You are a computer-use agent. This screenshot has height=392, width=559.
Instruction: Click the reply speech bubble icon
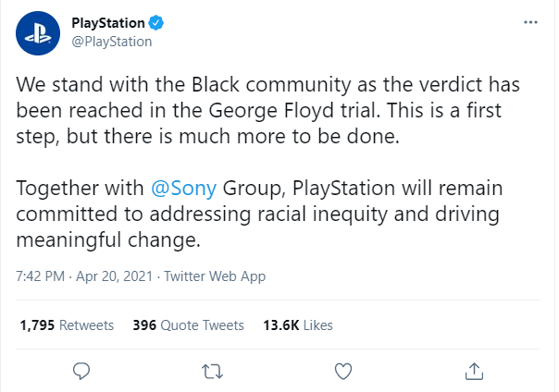[x=81, y=372]
